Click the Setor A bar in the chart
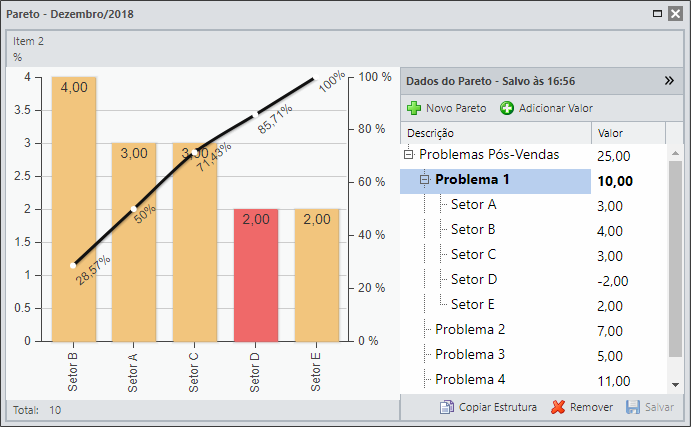691x427 pixels. click(x=134, y=242)
